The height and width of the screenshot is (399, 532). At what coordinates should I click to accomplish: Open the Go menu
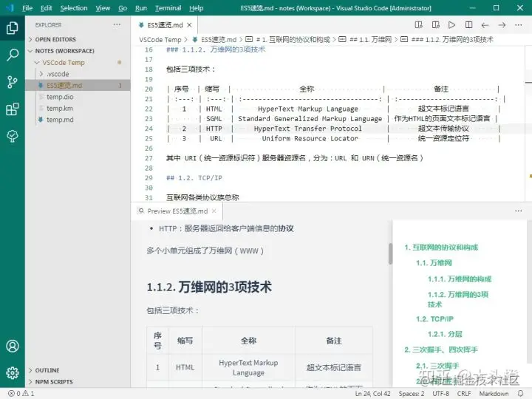[123, 8]
